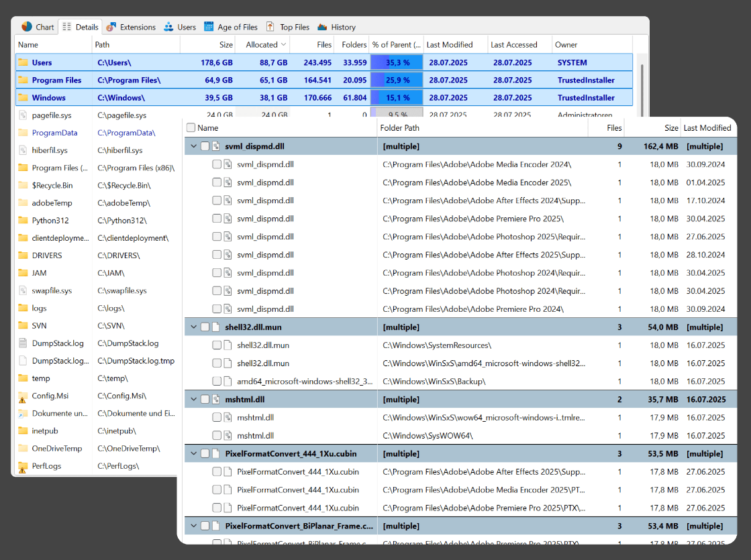Collapse the svml_dispmd.dll group

pyautogui.click(x=194, y=146)
